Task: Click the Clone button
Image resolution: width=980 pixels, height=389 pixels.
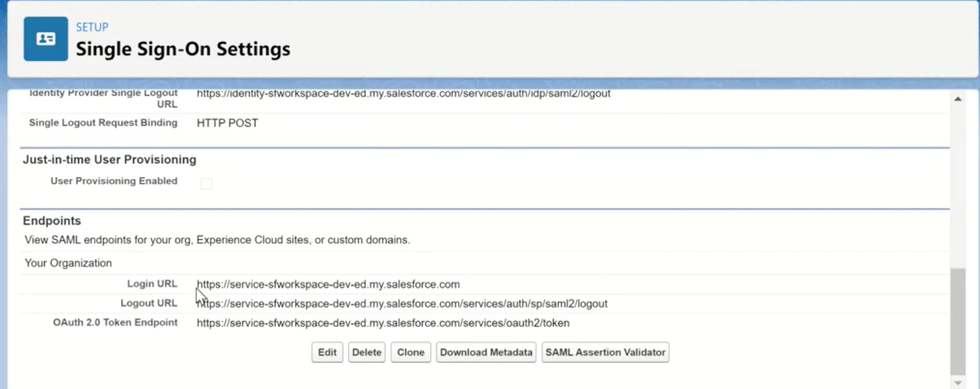Action: click(x=411, y=353)
